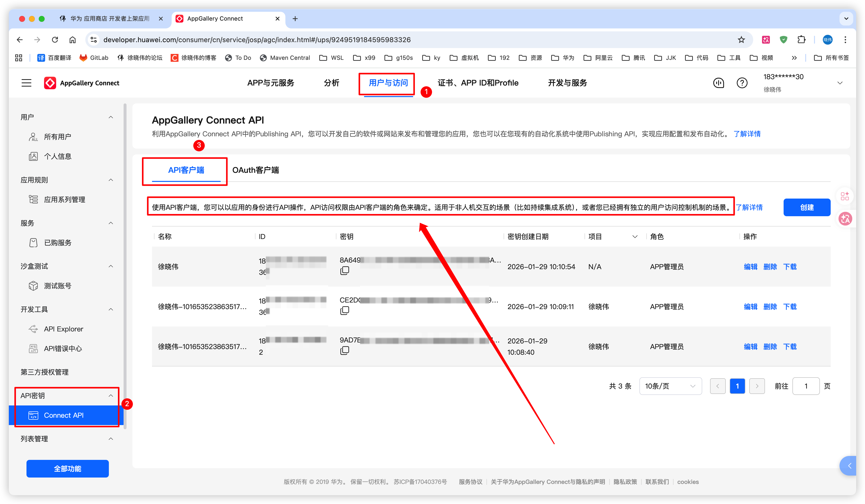Screen dimensions: 865x504
Task: Bookmark this page with the star icon
Action: [741, 40]
